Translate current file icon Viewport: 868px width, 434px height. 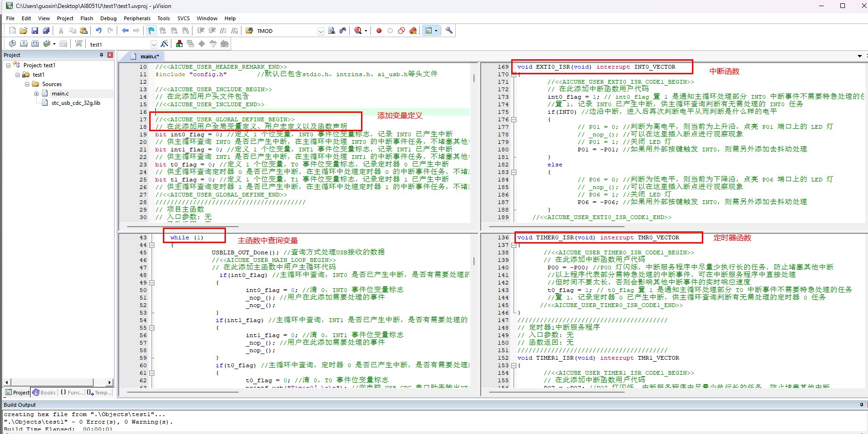(12, 44)
